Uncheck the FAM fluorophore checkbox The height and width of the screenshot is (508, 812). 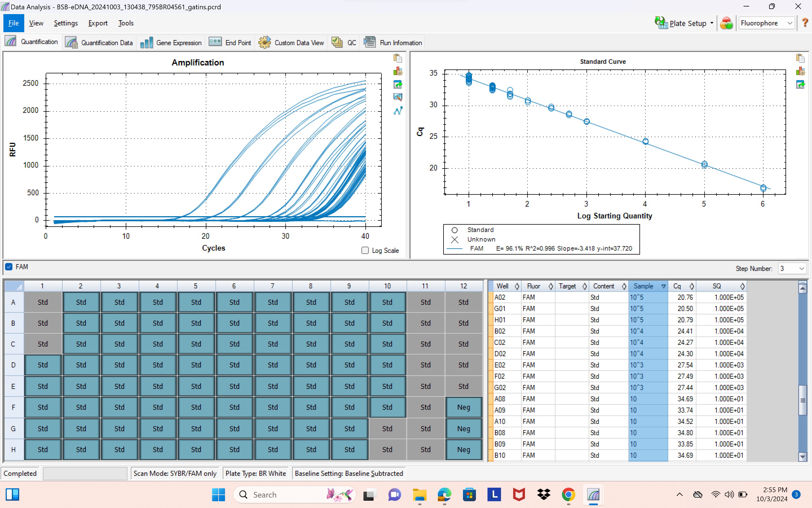tap(9, 267)
